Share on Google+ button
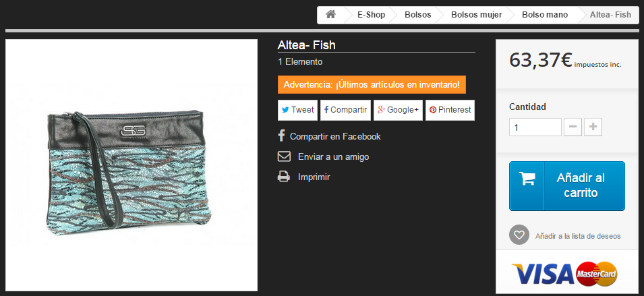 pos(398,110)
